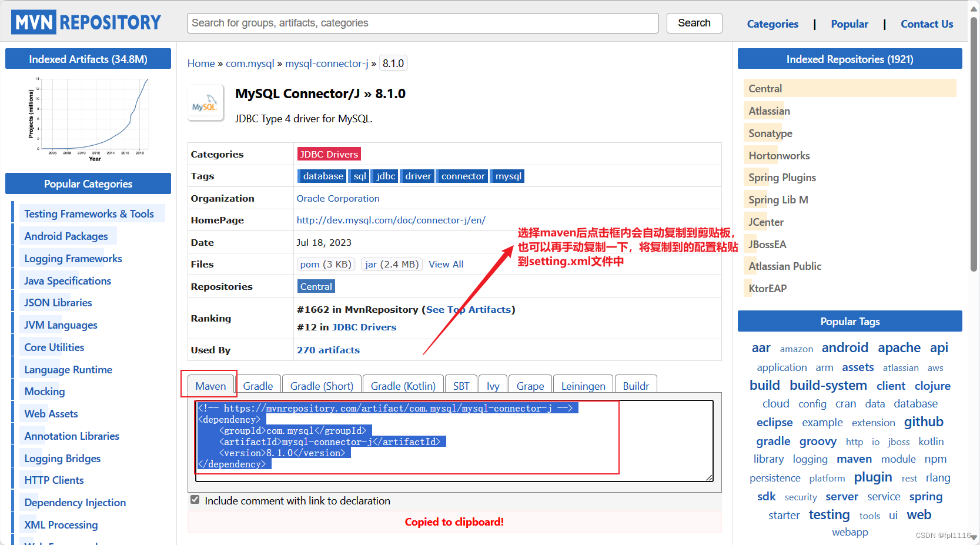Open XML Processing category

point(61,525)
